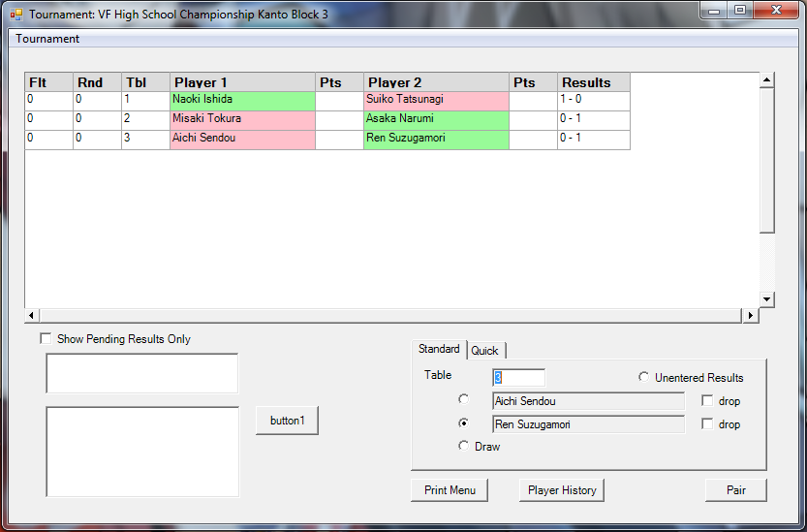Viewport: 807px width, 532px height.
Task: Select the Asaka Narumi cell
Action: (436, 120)
